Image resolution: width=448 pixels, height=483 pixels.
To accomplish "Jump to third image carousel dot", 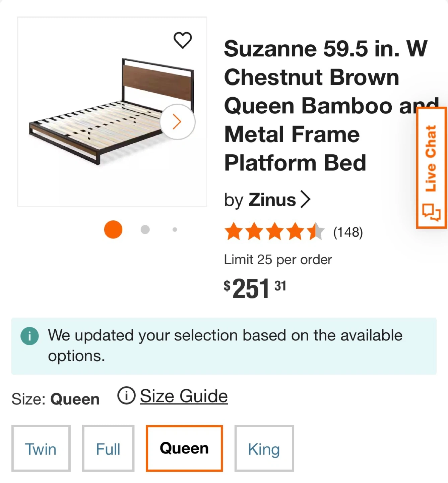I will pos(175,229).
